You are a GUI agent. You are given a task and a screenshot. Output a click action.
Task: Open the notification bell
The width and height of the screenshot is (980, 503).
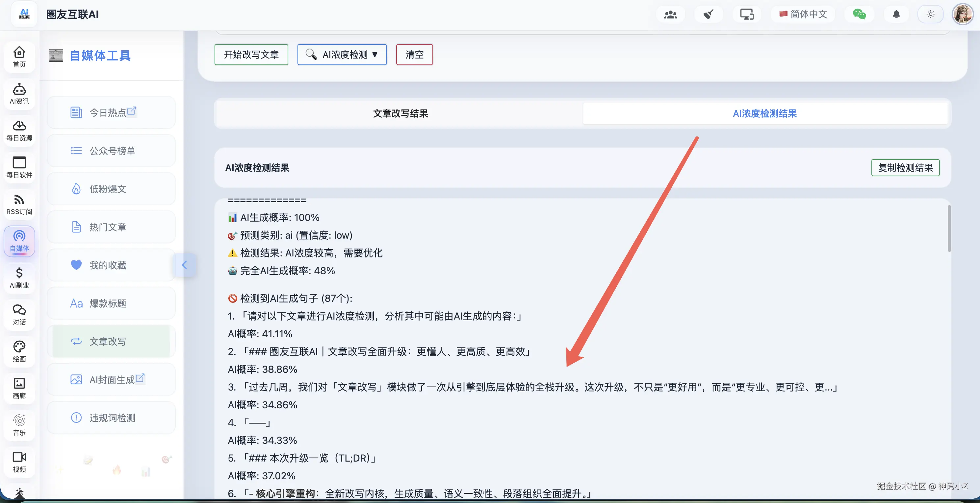896,14
